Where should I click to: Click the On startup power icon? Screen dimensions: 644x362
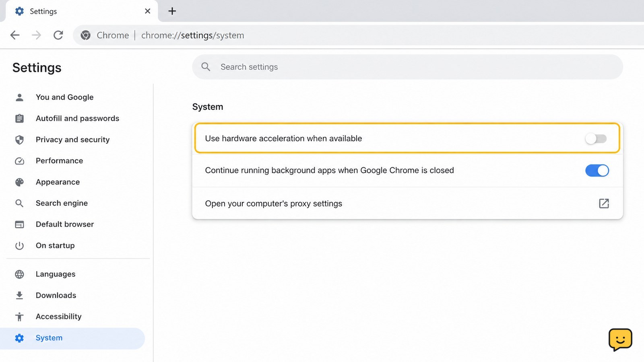(x=19, y=246)
